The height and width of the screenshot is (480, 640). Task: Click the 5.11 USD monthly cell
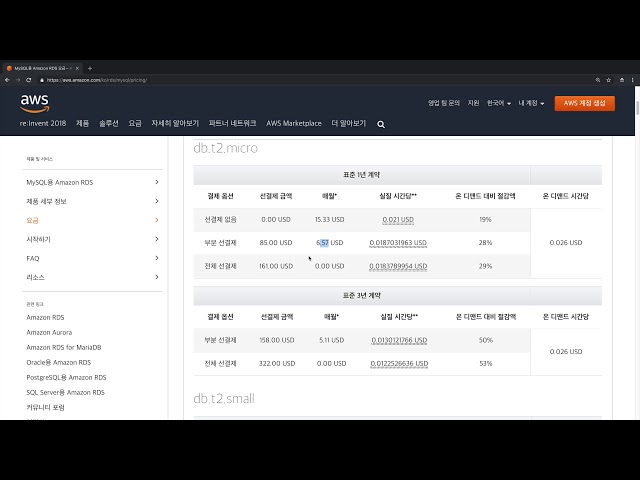pos(331,340)
